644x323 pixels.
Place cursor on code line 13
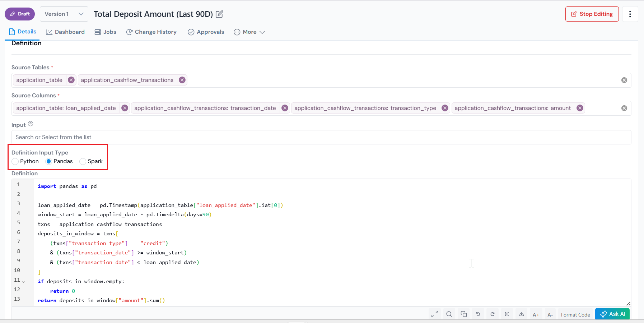point(101,300)
